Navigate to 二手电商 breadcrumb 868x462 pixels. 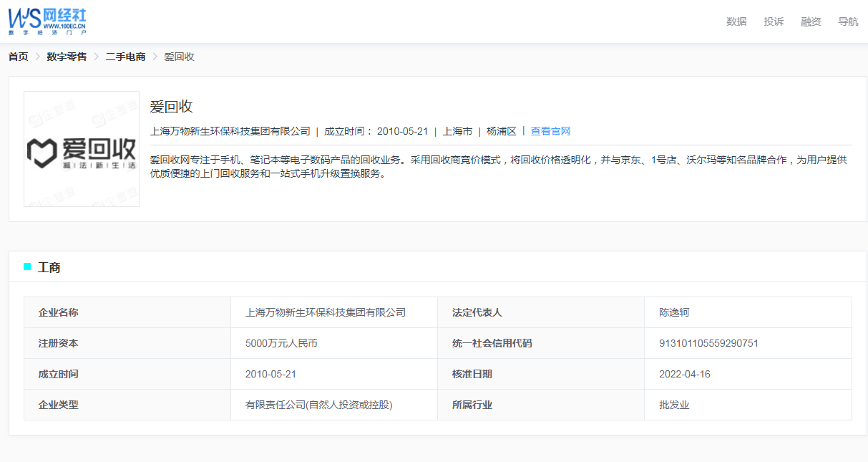pos(125,57)
